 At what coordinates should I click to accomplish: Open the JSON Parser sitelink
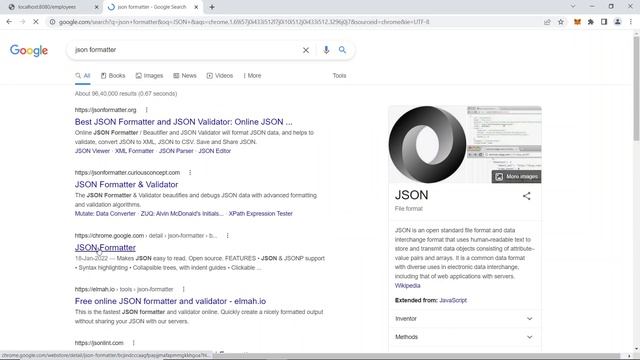click(x=176, y=151)
